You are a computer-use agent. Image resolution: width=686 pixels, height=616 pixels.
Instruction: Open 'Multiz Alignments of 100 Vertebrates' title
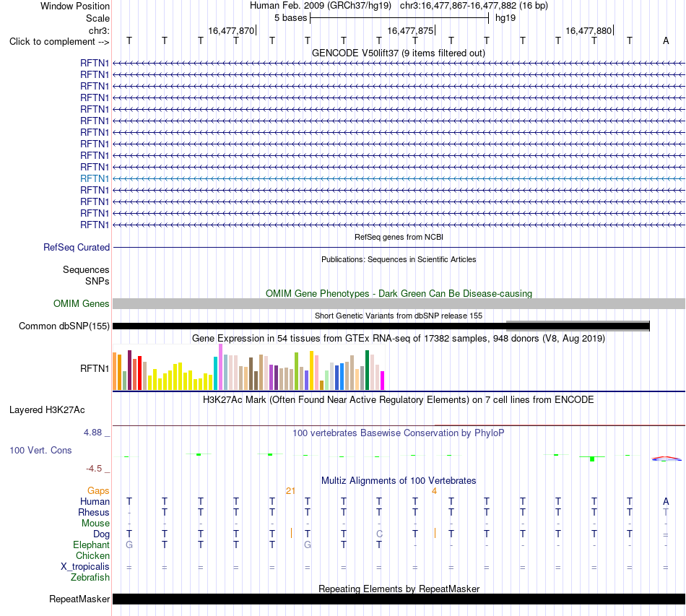point(399,481)
